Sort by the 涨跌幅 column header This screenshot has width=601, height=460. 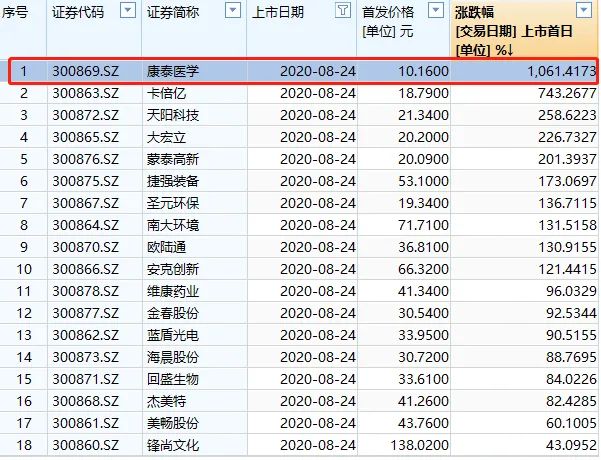click(475, 12)
